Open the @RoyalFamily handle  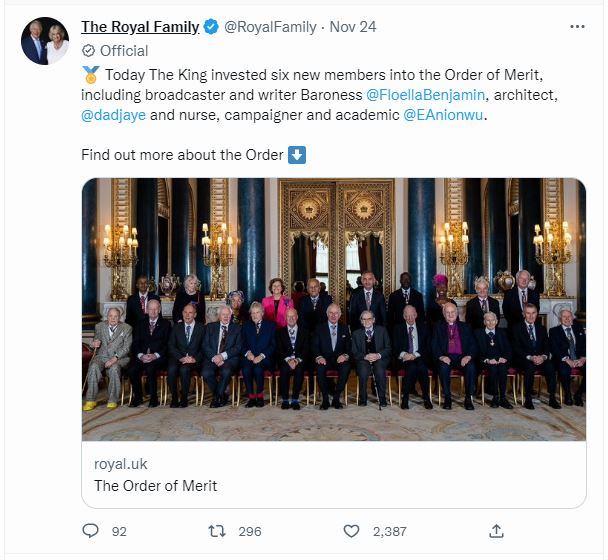click(270, 27)
